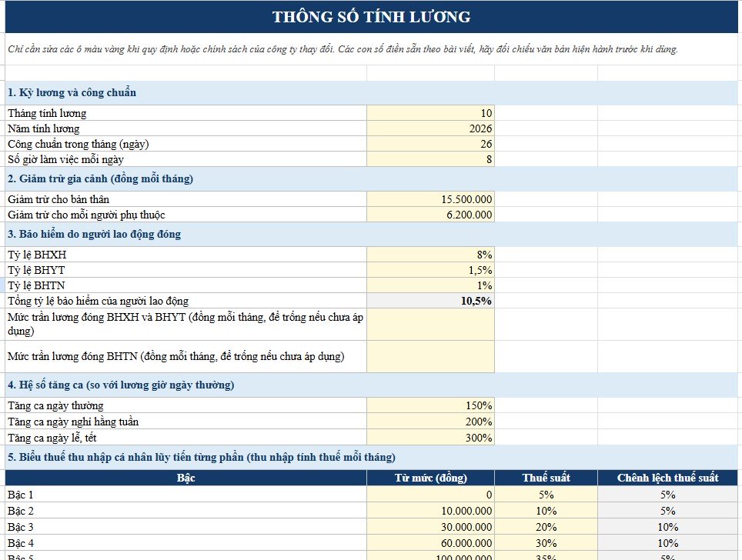This screenshot has width=742, height=560.
Task: Edit Bậc 1 tax rate in Thuế suất column
Action: [x=546, y=495]
